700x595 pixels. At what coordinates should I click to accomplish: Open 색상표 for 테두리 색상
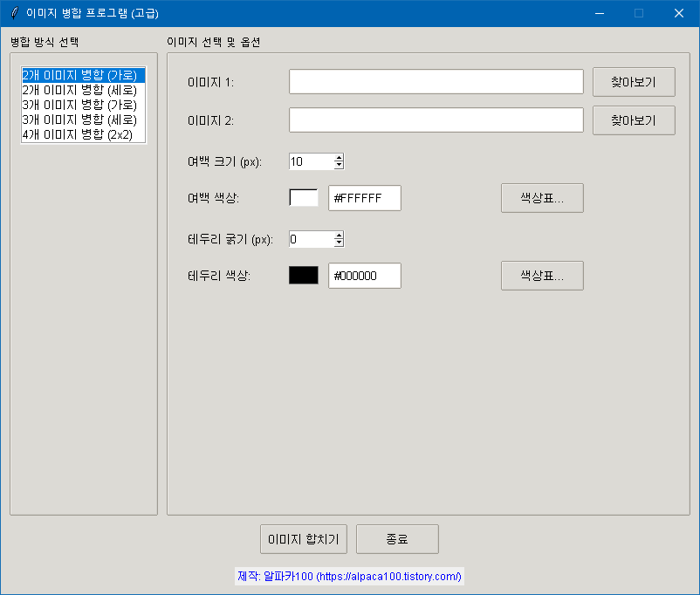(542, 276)
